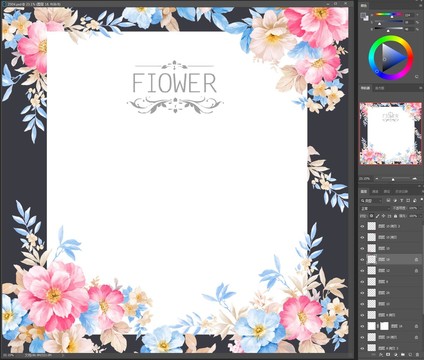Viewport: 424px width, 360px height.
Task: Create new group folder icon
Action: point(403,354)
